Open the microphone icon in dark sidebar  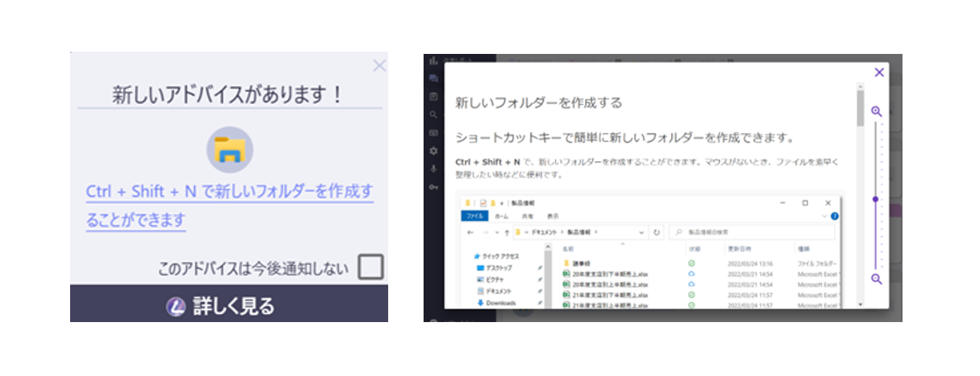pyautogui.click(x=434, y=169)
